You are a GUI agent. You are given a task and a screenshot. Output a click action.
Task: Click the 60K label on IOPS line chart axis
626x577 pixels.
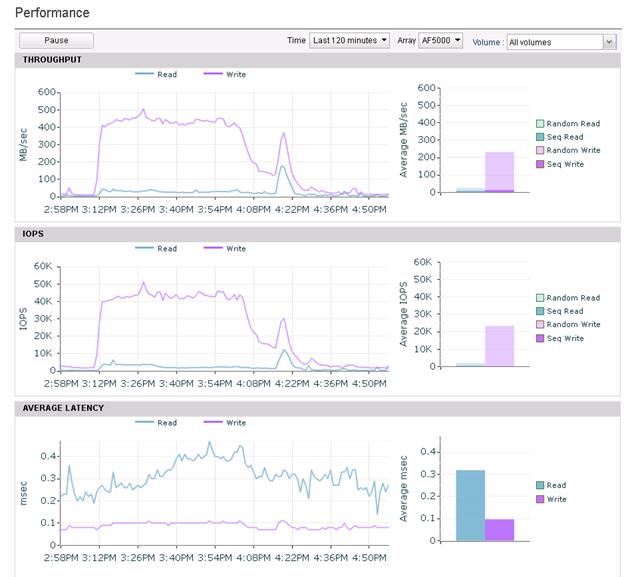[43, 266]
